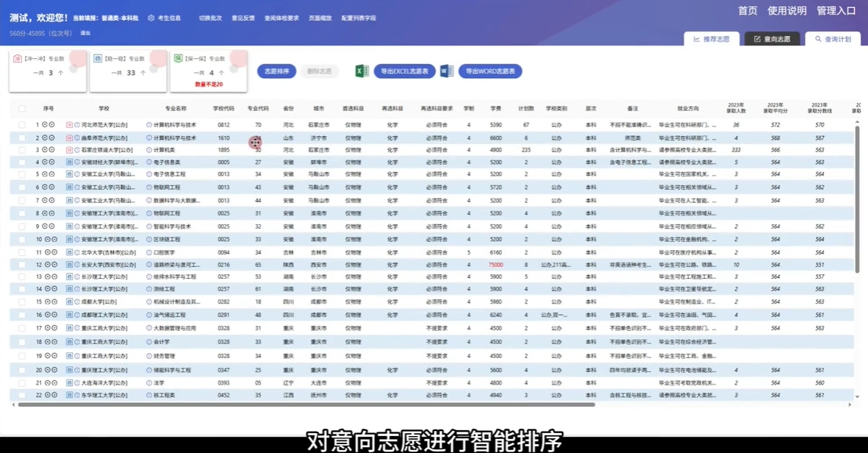Click the 志愿排序 button
The height and width of the screenshot is (453, 868).
pyautogui.click(x=276, y=71)
